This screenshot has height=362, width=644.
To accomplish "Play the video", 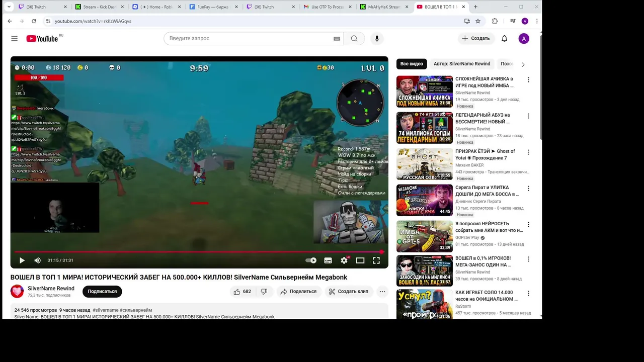I will [22, 260].
